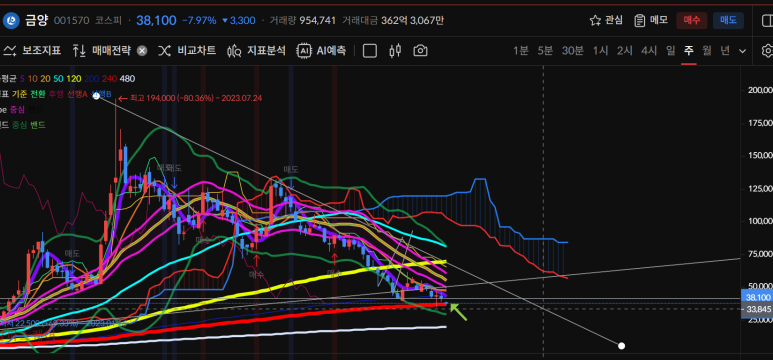Click the 33,845 crosshair price label
The height and width of the screenshot is (360, 773).
[757, 309]
